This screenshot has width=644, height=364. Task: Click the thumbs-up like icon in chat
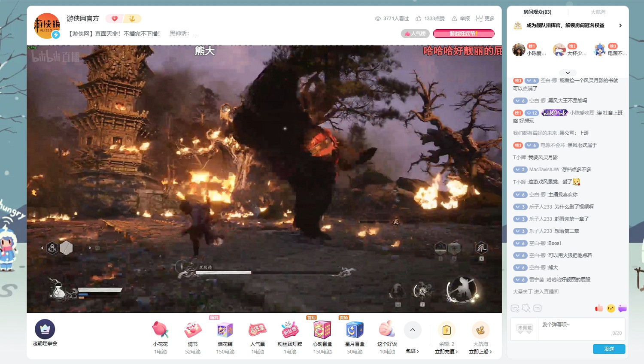click(x=599, y=308)
